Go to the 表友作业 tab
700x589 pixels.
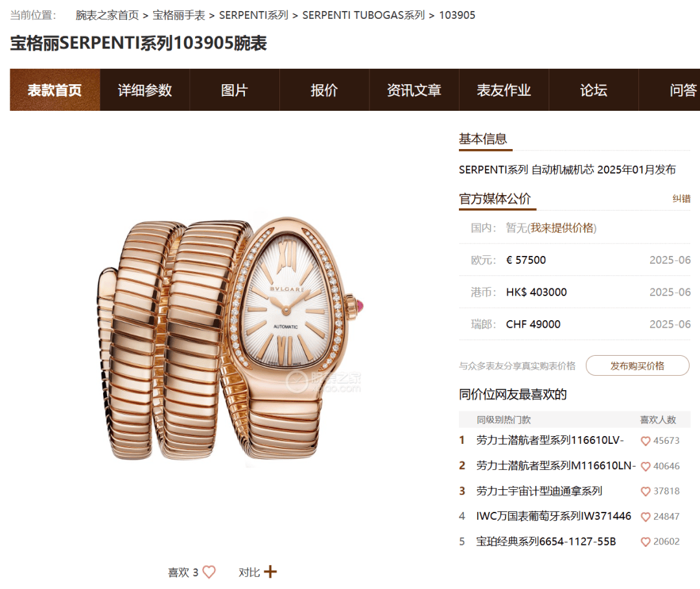pyautogui.click(x=504, y=90)
